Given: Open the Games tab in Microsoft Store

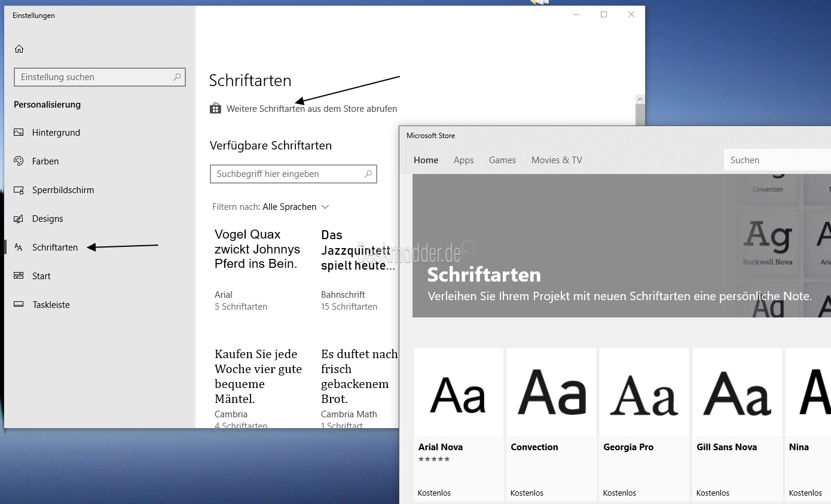Looking at the screenshot, I should [x=502, y=160].
